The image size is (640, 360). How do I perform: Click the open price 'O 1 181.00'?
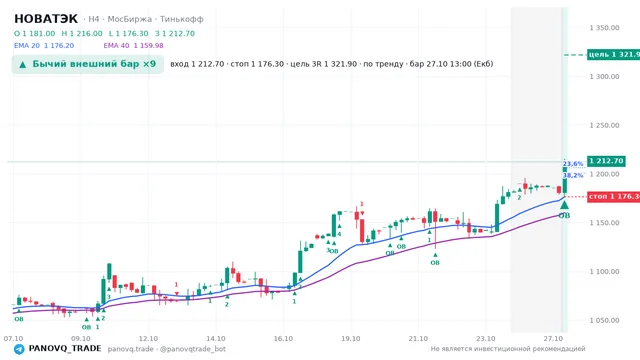34,33
